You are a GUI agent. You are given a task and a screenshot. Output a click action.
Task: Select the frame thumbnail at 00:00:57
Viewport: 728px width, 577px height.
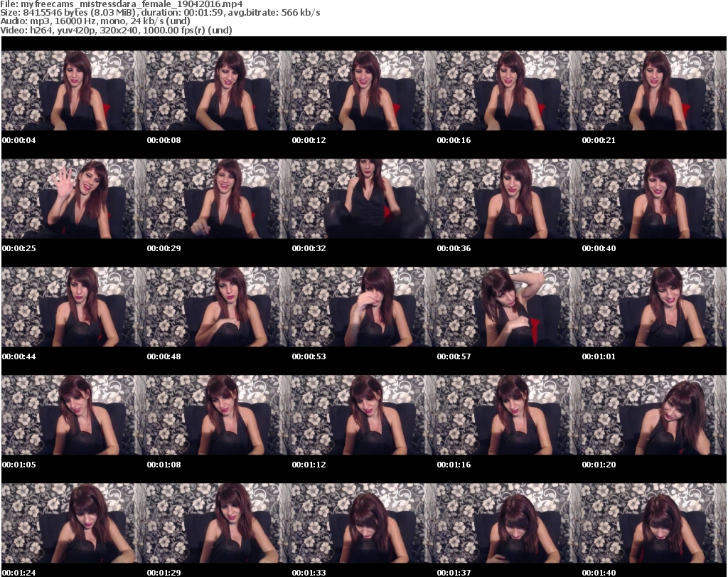tap(509, 307)
